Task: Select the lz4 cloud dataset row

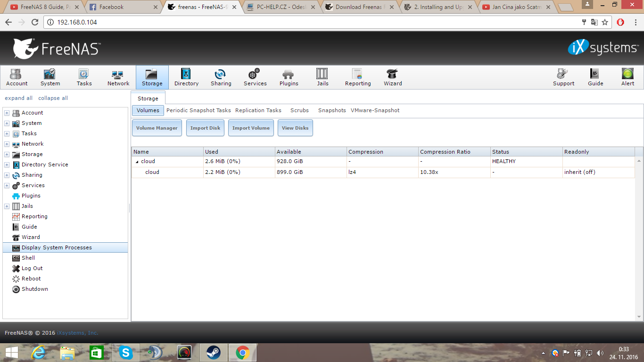Action: (x=383, y=173)
